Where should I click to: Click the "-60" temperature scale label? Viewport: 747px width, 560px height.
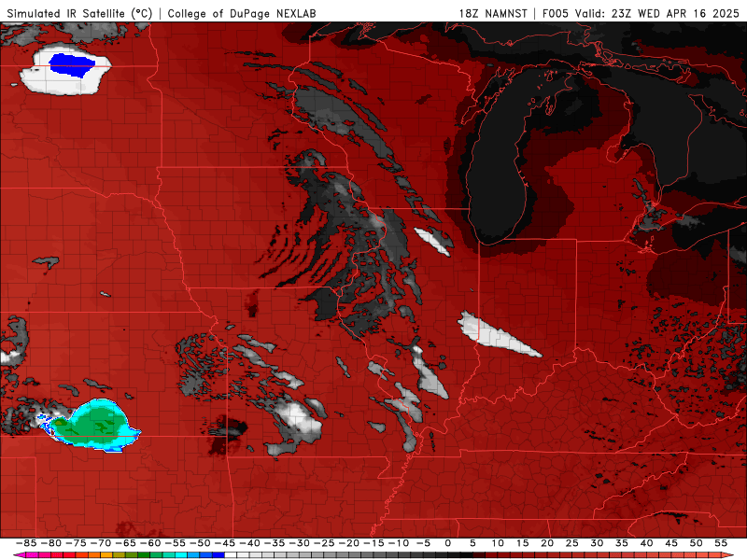coord(150,543)
